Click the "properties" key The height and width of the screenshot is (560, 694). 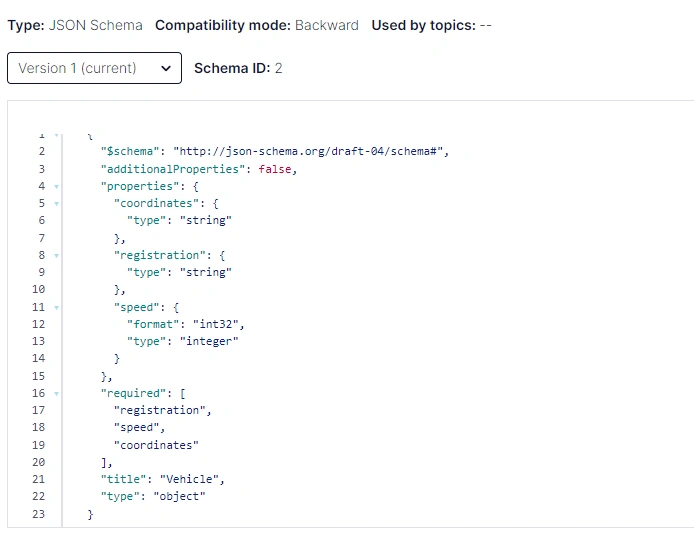[x=139, y=186]
